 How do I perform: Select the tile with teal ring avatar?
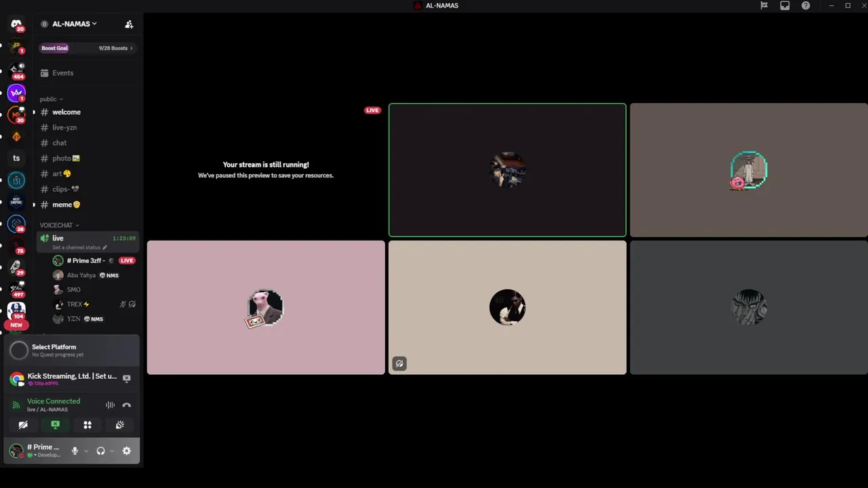point(749,170)
